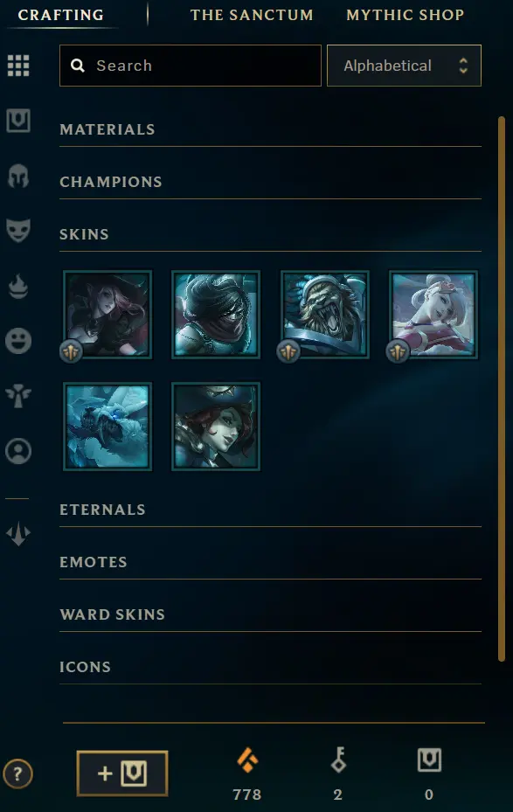Select the skins mask filter icon

(x=18, y=231)
